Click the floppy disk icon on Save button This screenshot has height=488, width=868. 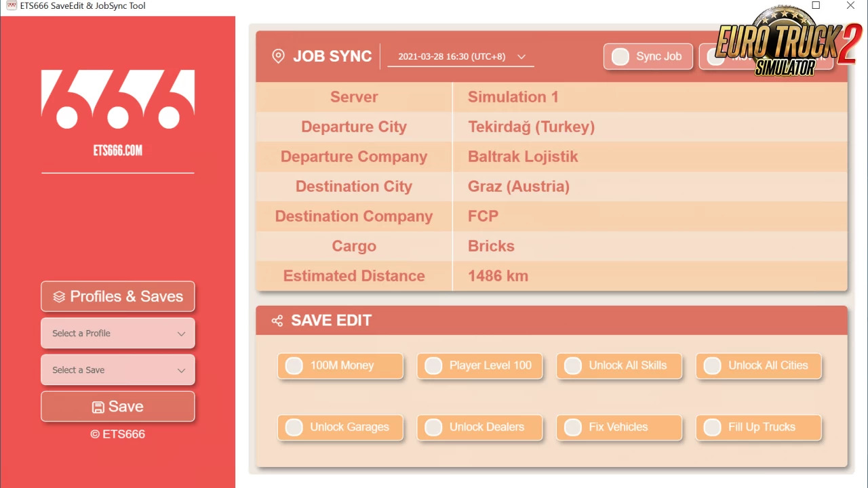coord(98,407)
